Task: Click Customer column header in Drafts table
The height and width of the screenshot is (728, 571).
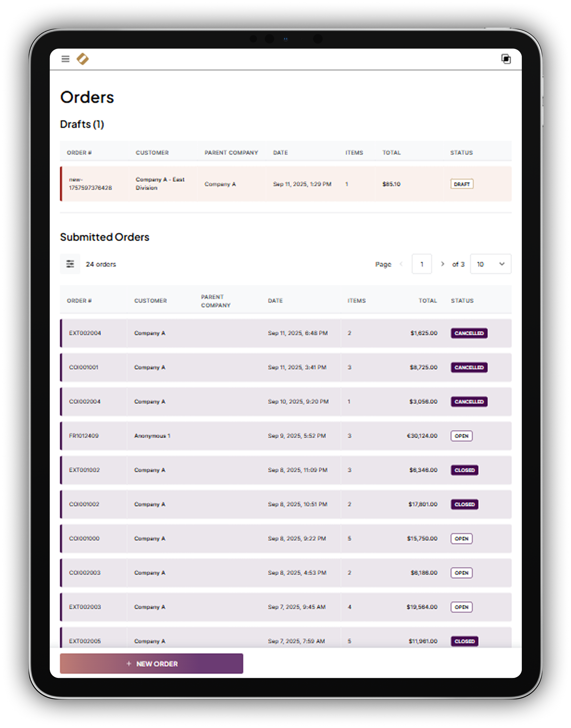Action: pos(152,153)
